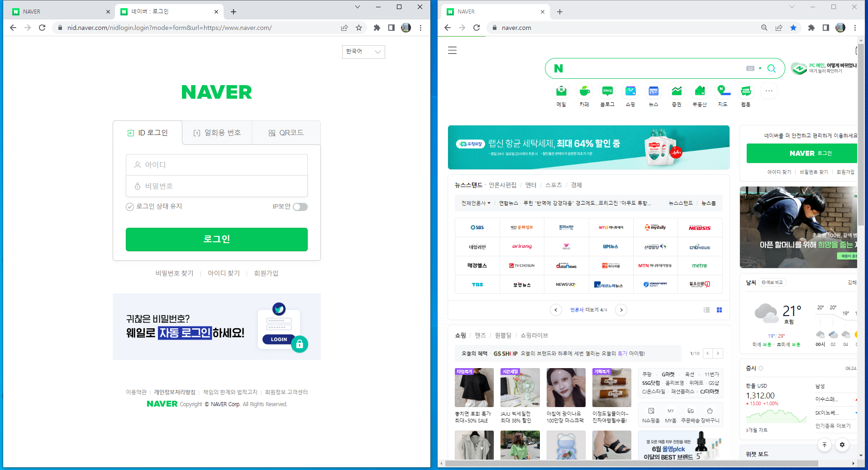Viewport: 868px width, 470px height.
Task: Reload the Naver login page
Action: (42, 28)
